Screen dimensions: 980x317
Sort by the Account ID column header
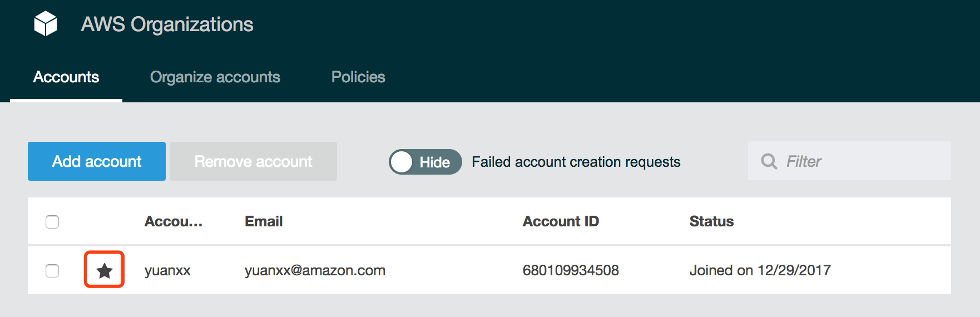[x=561, y=222]
